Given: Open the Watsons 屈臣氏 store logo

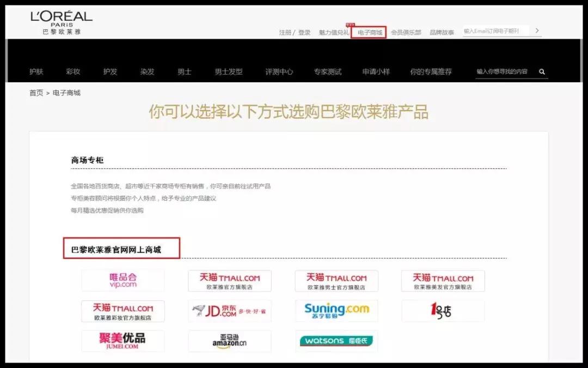Looking at the screenshot, I should pyautogui.click(x=336, y=341).
